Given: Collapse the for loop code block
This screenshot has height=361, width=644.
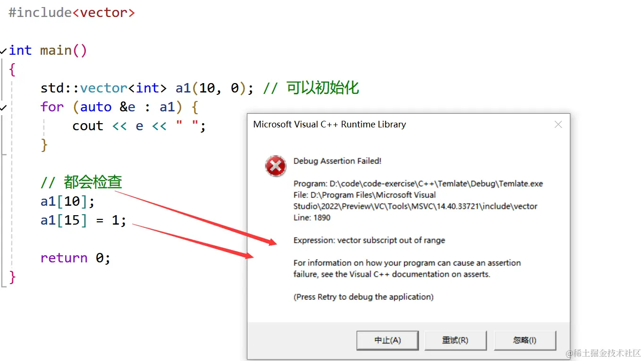Looking at the screenshot, I should click(3, 108).
